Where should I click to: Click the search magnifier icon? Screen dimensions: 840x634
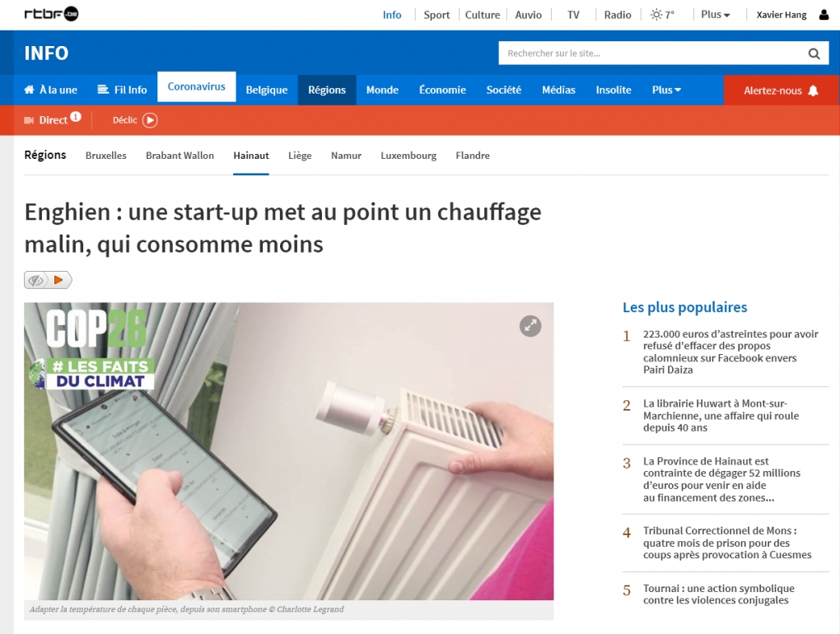pos(814,54)
